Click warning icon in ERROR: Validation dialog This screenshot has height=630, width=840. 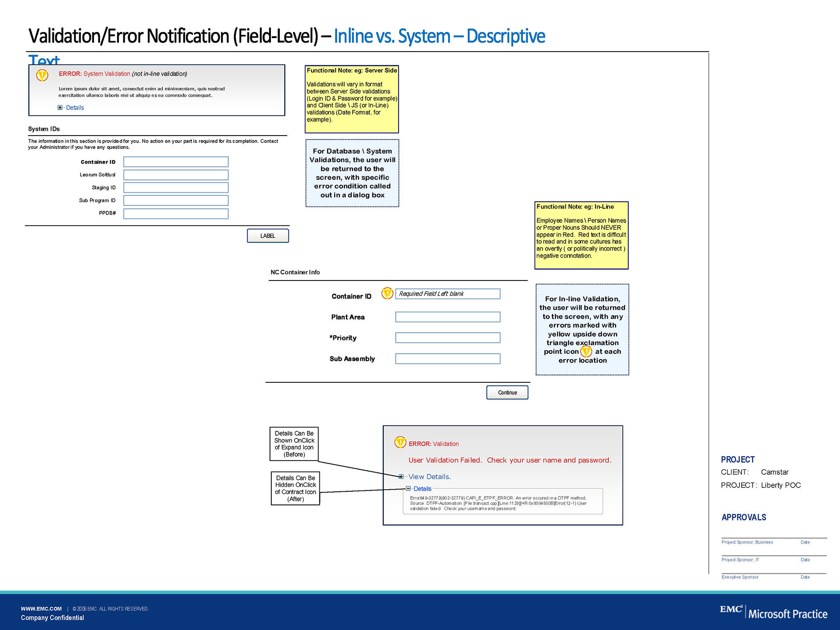point(400,442)
